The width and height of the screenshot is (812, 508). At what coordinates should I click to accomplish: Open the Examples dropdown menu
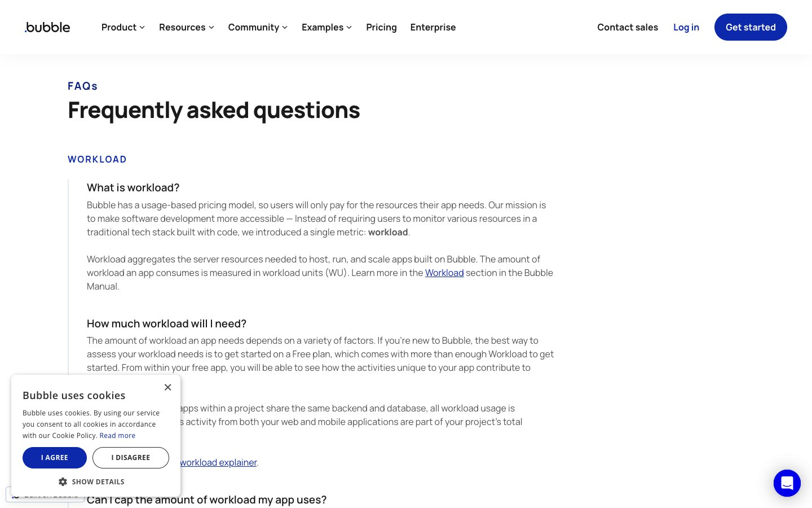326,27
